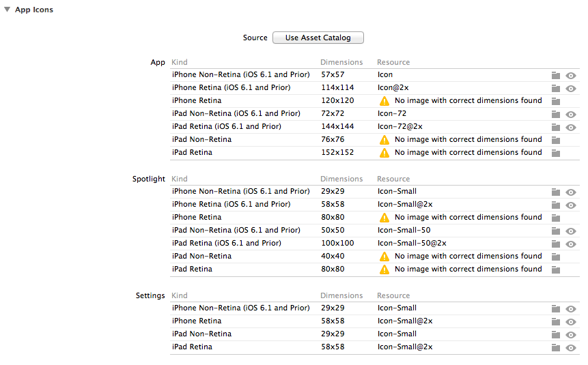Click folder icon for Spotlight iPad Non-Retina 40x40
Screen dimensions: 588x365
tap(556, 257)
